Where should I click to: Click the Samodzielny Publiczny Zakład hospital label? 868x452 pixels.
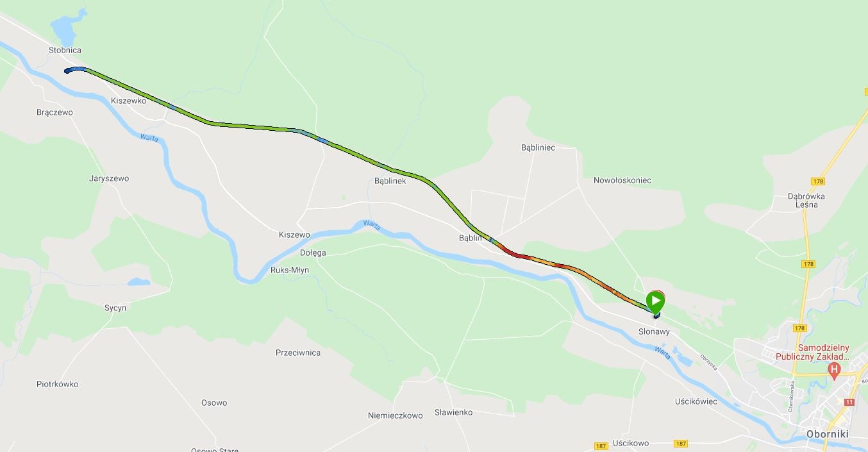click(812, 352)
